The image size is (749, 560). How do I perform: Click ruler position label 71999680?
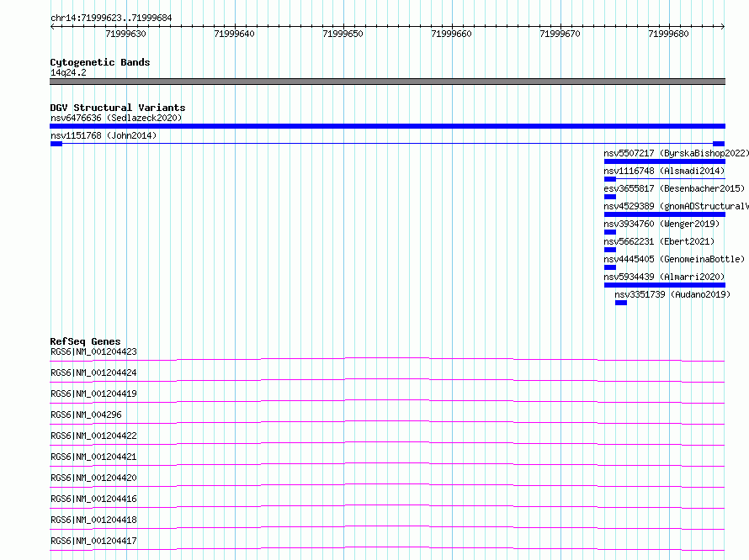click(x=668, y=34)
